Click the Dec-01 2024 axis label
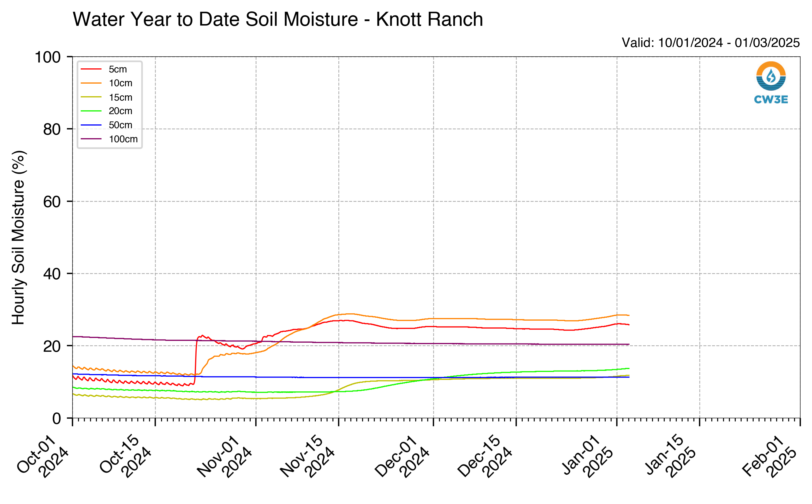The height and width of the screenshot is (504, 812). pyautogui.click(x=402, y=456)
